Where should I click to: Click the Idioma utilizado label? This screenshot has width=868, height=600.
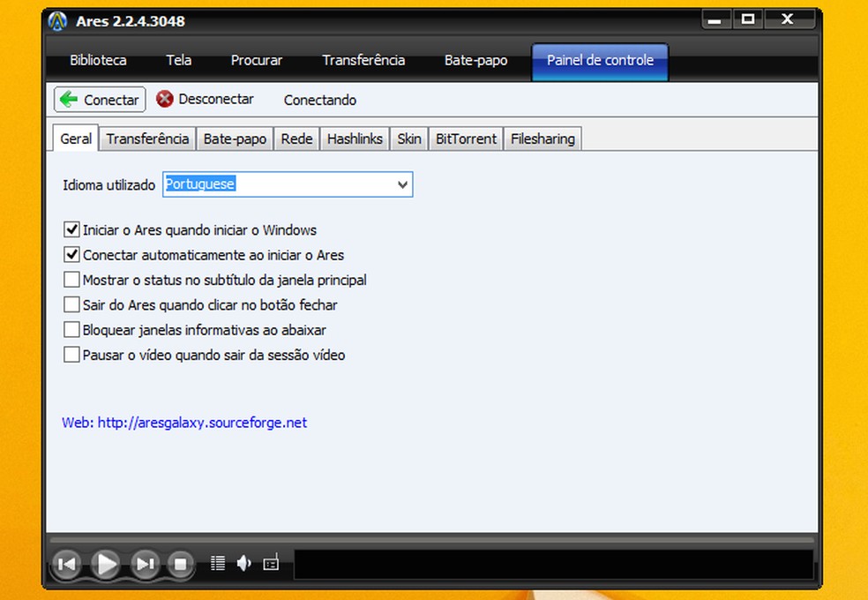point(108,185)
